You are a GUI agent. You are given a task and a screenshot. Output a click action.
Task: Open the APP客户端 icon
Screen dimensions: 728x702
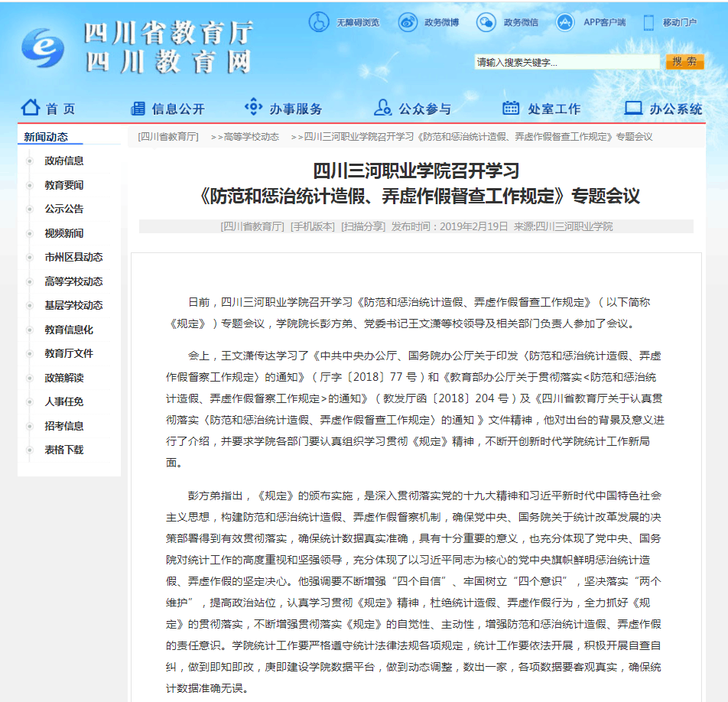coord(566,22)
